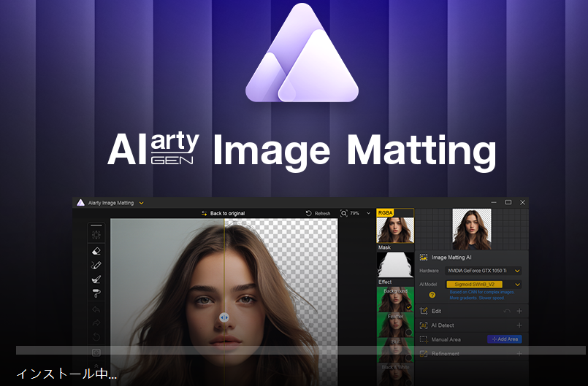Viewport: 588px width, 386px height.
Task: Click the Manual Area label text
Action: click(x=446, y=339)
